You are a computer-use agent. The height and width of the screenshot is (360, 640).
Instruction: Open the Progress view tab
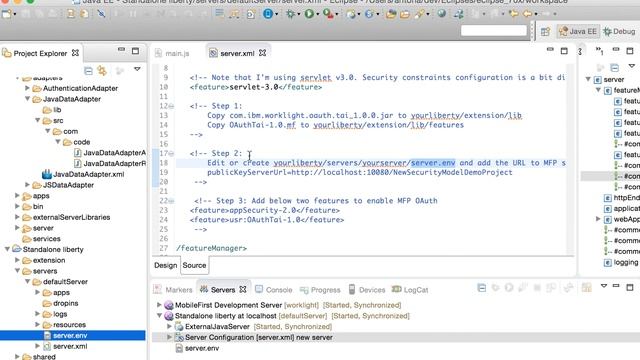(x=320, y=290)
